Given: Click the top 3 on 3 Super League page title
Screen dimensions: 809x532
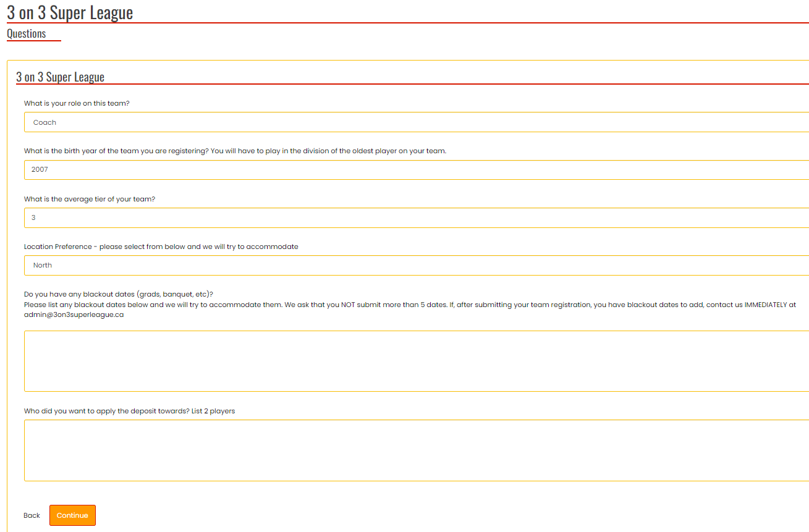Looking at the screenshot, I should click(x=70, y=12).
